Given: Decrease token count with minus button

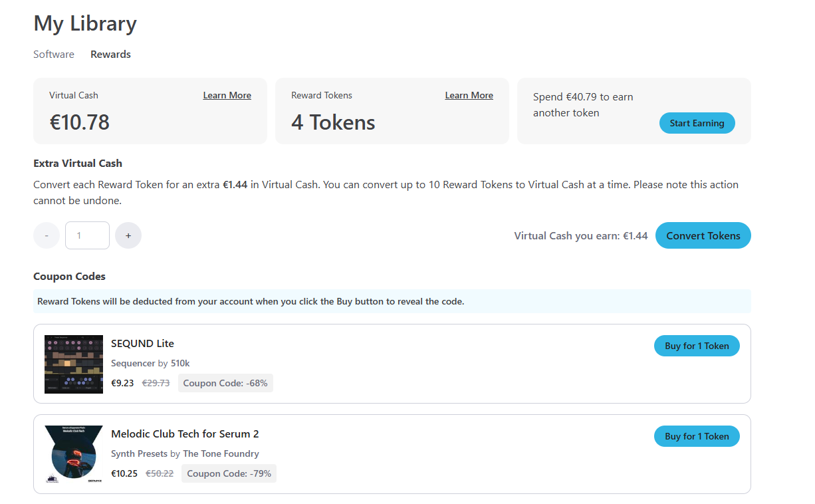Looking at the screenshot, I should coord(47,235).
